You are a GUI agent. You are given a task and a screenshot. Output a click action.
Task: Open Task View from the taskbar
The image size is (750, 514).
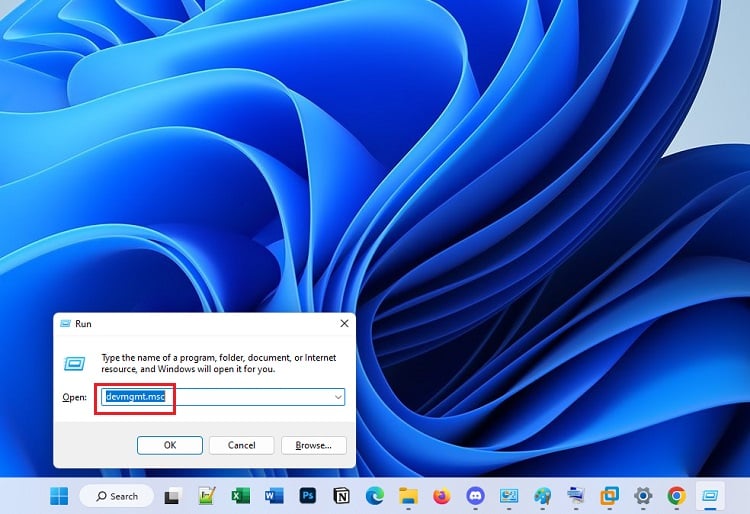pos(172,496)
